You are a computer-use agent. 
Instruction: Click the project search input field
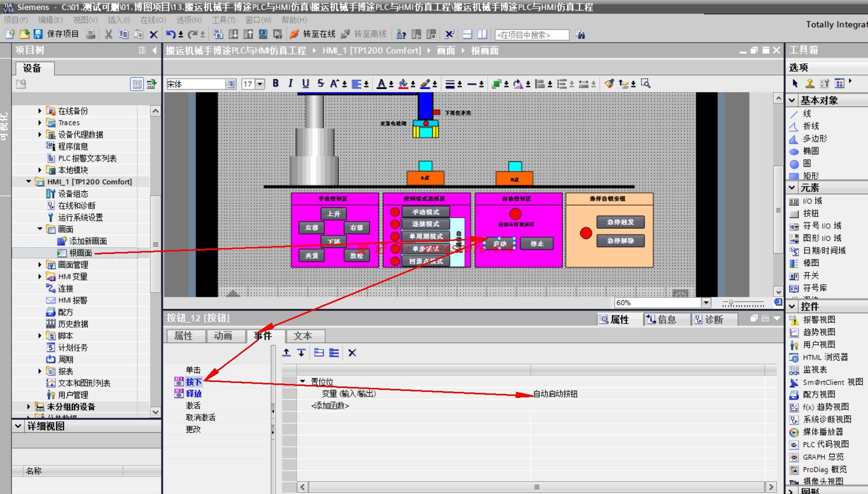pos(531,35)
